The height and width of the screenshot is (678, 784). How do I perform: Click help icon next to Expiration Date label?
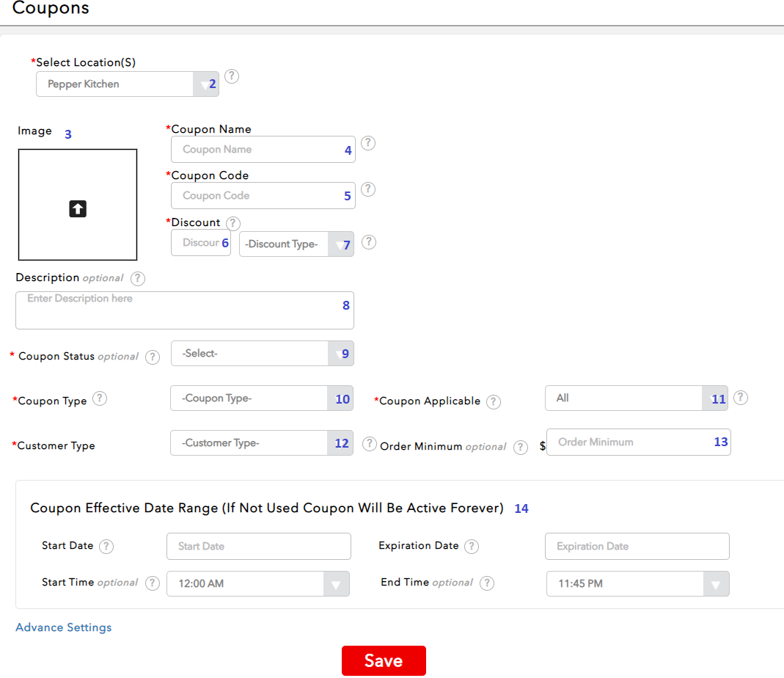pyautogui.click(x=472, y=547)
